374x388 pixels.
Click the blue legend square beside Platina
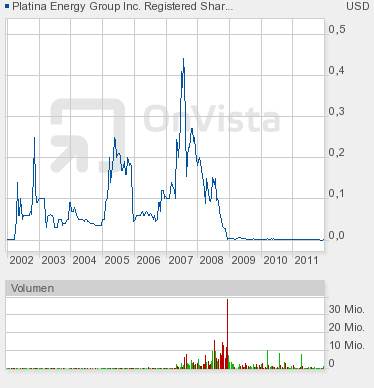[x=7, y=6]
